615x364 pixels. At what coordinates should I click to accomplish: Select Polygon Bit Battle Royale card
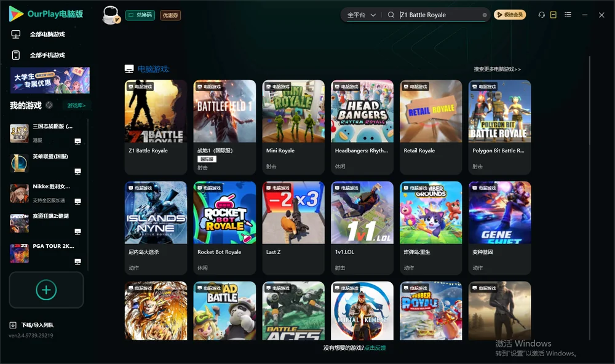[499, 127]
